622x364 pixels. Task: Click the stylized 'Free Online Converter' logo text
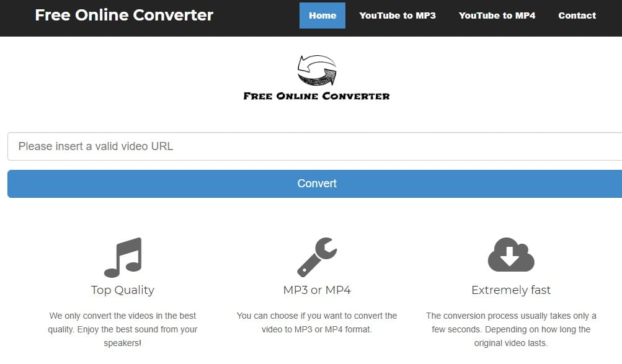coord(316,96)
